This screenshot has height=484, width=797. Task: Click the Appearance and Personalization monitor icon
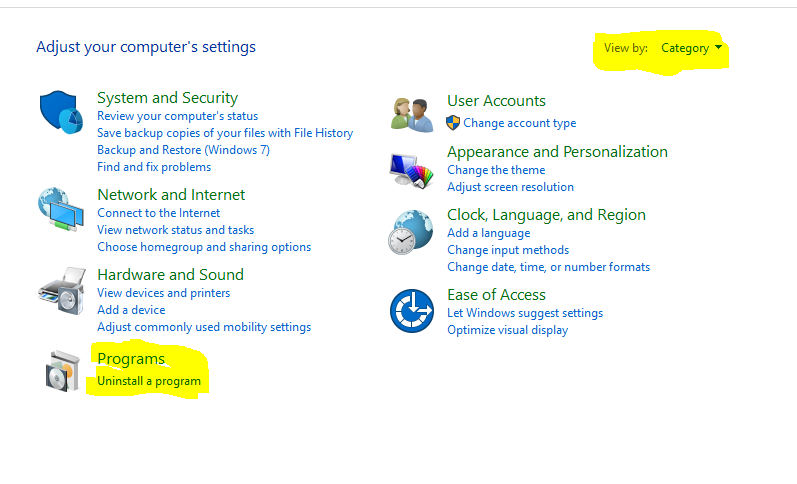point(411,171)
